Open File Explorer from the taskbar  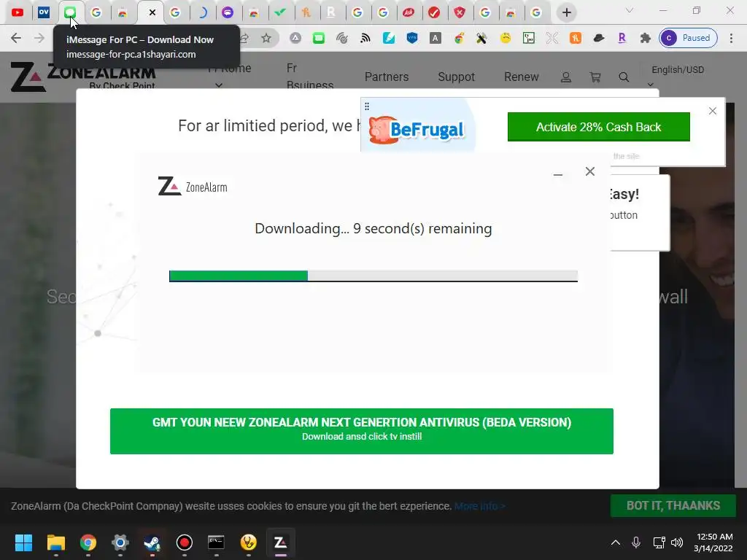(x=55, y=542)
